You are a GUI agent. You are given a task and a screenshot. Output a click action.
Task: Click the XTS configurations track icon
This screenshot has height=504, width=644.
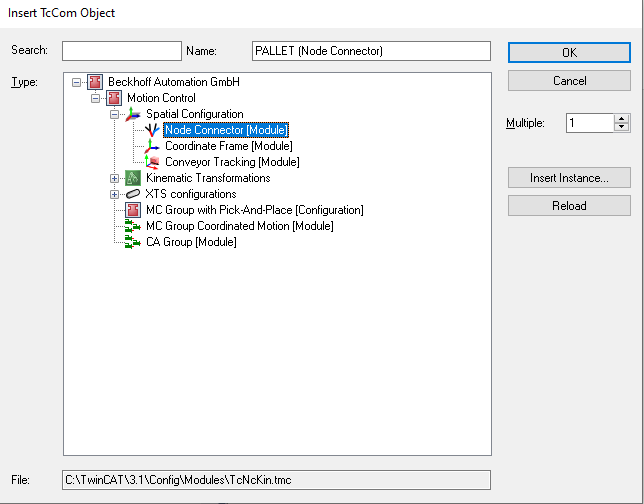click(x=133, y=194)
